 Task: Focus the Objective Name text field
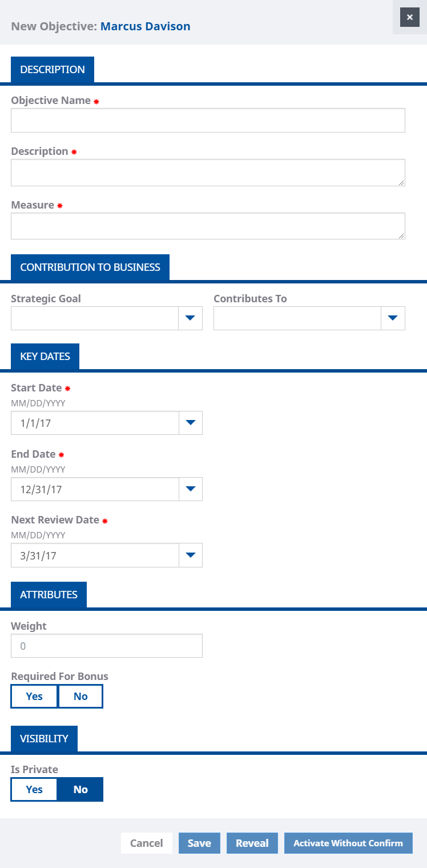coord(208,121)
